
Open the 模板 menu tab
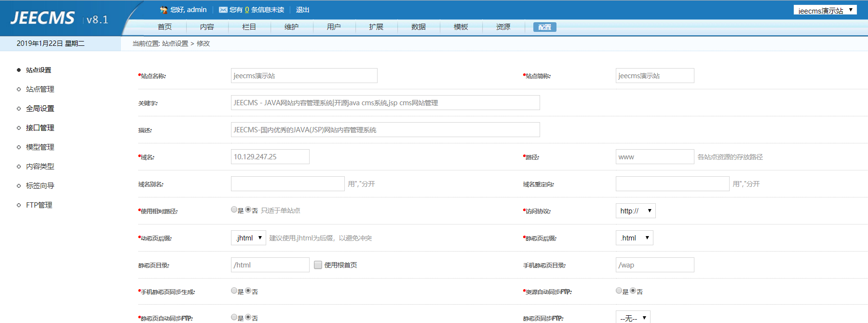461,27
